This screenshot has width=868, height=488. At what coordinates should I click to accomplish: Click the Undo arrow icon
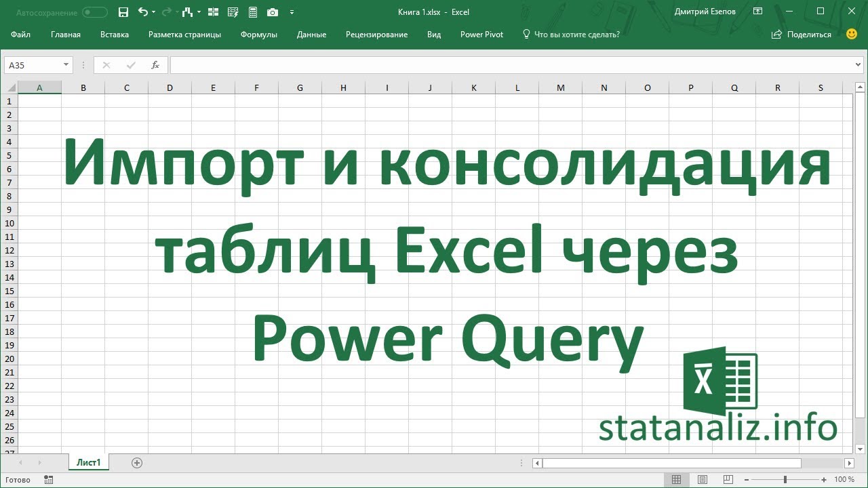point(142,12)
